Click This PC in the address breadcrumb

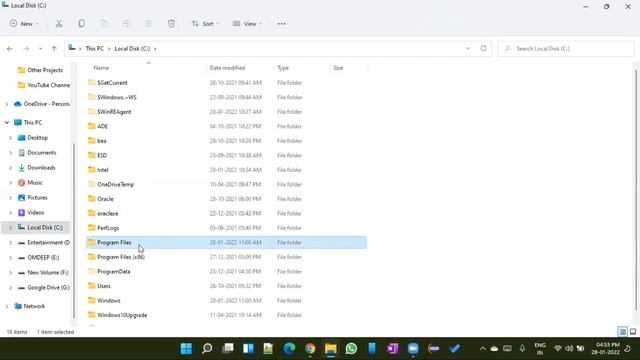pyautogui.click(x=95, y=49)
